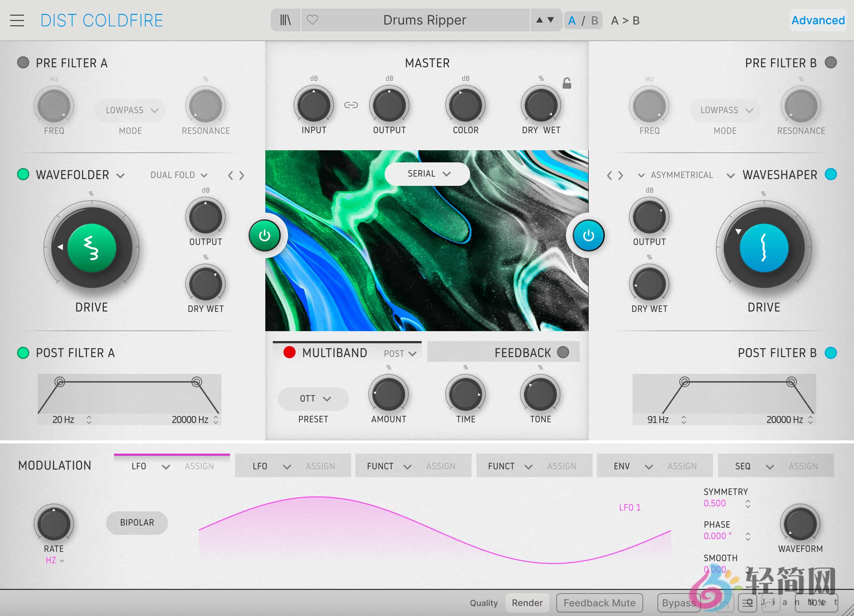Image resolution: width=854 pixels, height=616 pixels.
Task: Unlock the Dry Wet lock icon
Action: [567, 84]
